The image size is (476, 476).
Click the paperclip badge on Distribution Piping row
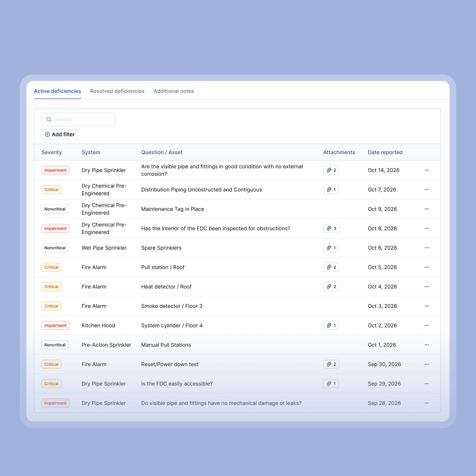[x=331, y=190]
